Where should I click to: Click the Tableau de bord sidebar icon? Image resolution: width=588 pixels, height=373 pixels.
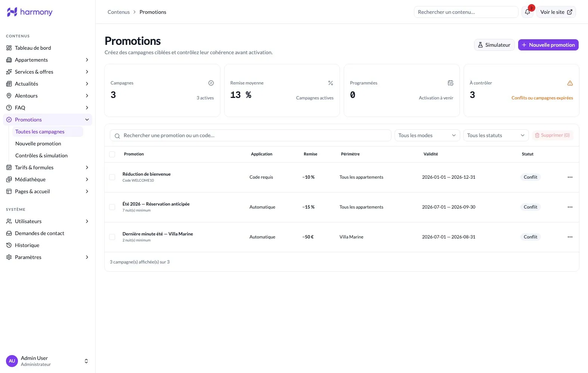pyautogui.click(x=9, y=48)
